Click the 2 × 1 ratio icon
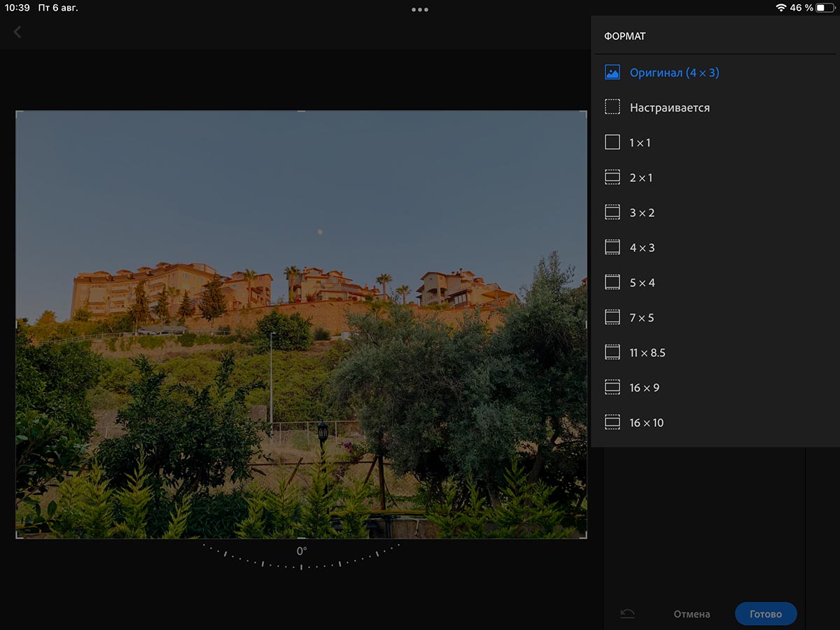The height and width of the screenshot is (630, 840). pyautogui.click(x=612, y=177)
